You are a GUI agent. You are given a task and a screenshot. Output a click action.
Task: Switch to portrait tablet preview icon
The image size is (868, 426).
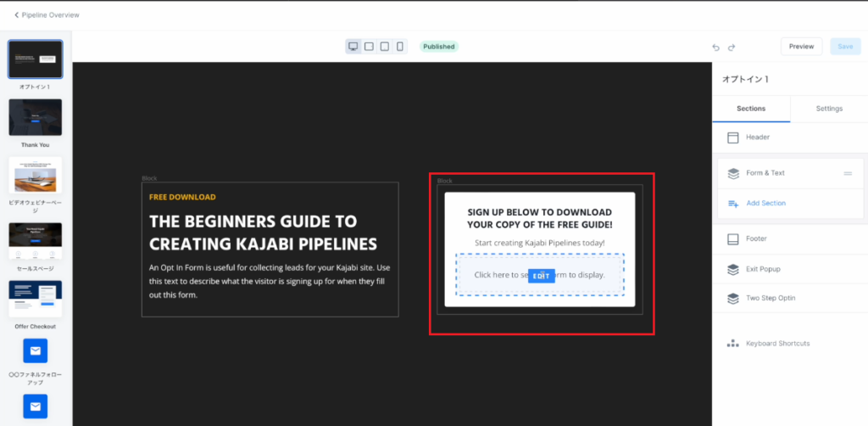click(384, 47)
